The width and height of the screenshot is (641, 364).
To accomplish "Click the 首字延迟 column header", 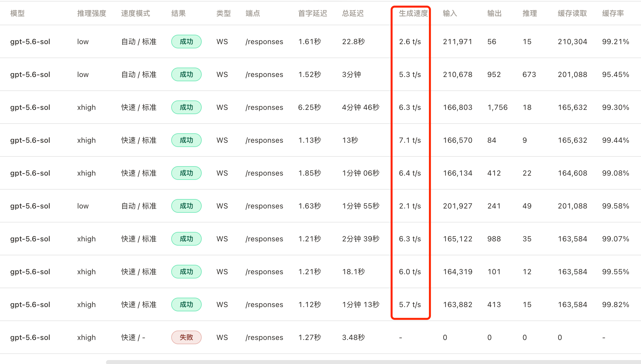I will click(313, 13).
